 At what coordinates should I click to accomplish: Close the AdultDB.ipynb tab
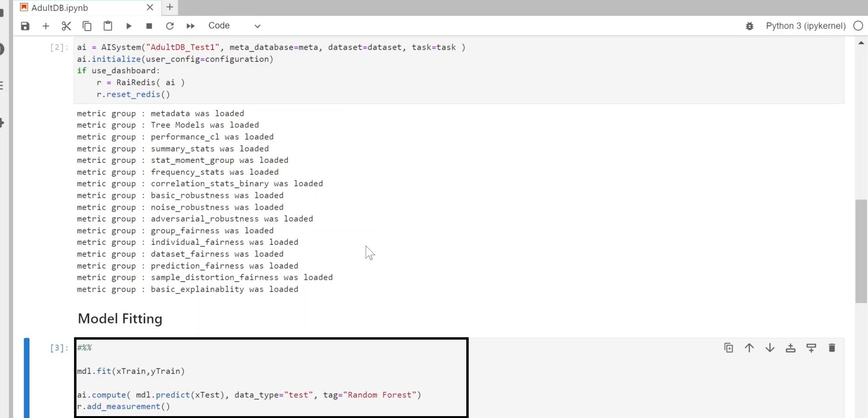150,8
